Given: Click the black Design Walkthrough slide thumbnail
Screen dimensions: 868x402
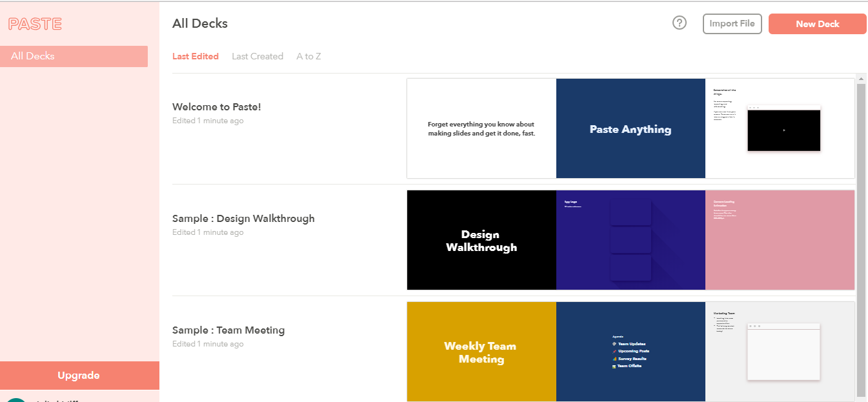Looking at the screenshot, I should point(481,240).
